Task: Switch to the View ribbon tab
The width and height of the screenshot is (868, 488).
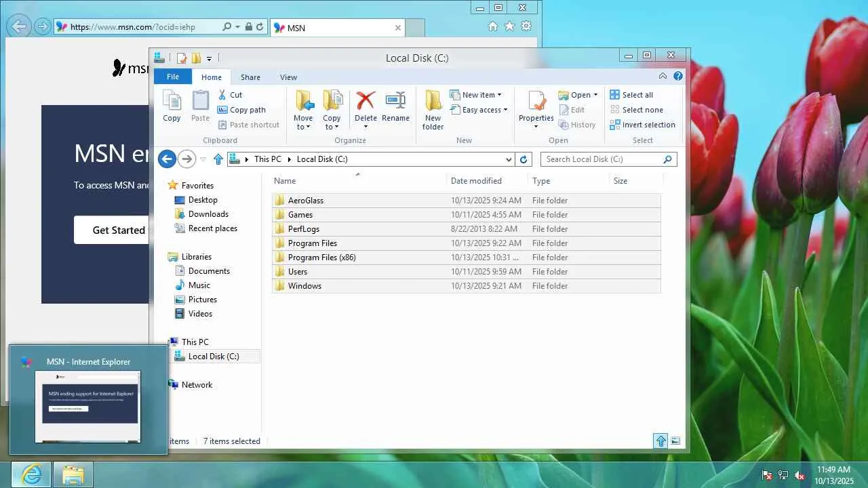Action: coord(289,77)
